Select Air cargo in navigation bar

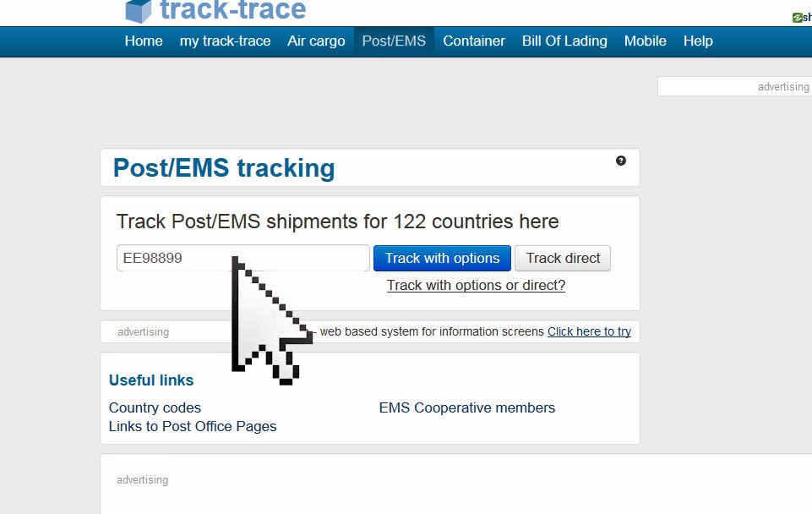[x=316, y=41]
